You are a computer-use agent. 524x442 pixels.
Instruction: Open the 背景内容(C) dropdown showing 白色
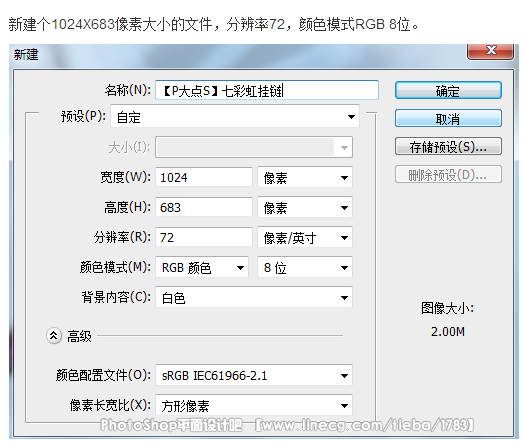[x=254, y=297]
